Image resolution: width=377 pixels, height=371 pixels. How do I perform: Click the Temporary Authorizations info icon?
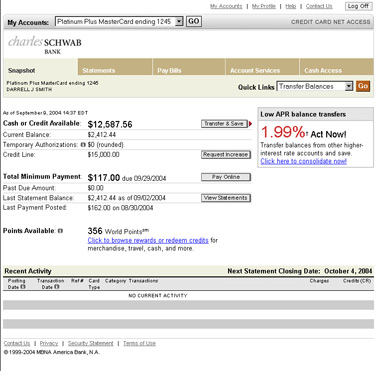tap(83, 145)
